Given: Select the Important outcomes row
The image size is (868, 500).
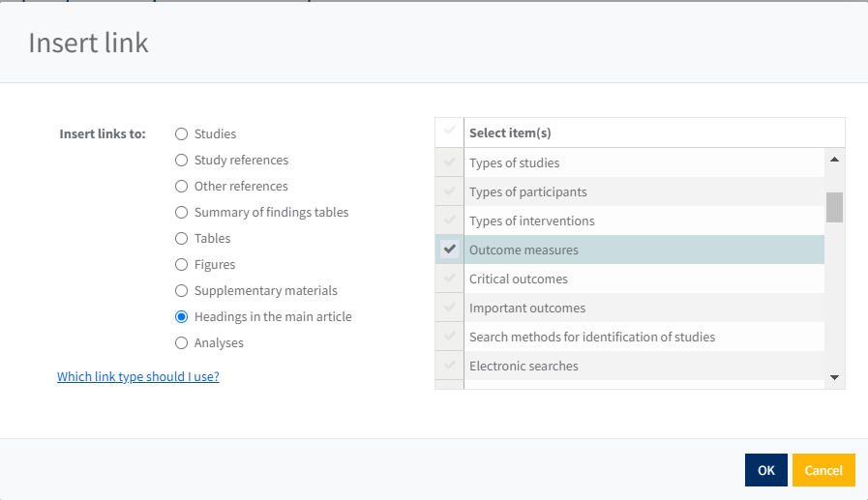Looking at the screenshot, I should coord(527,308).
